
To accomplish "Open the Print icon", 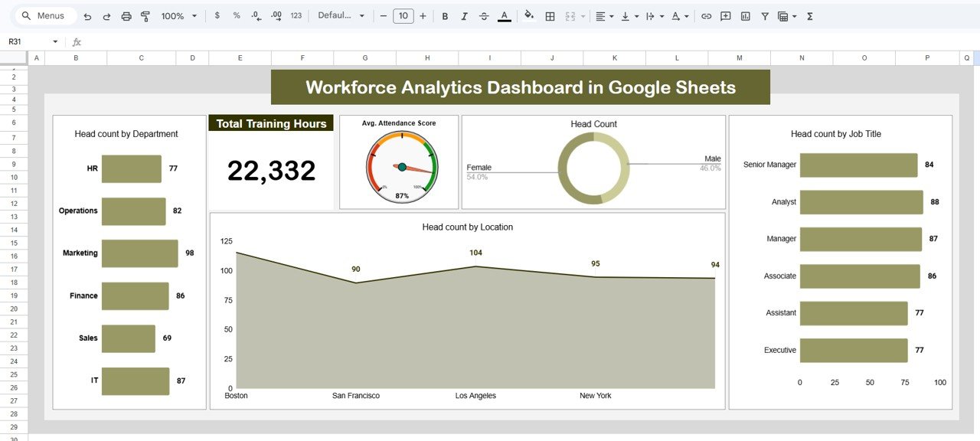I will tap(126, 15).
